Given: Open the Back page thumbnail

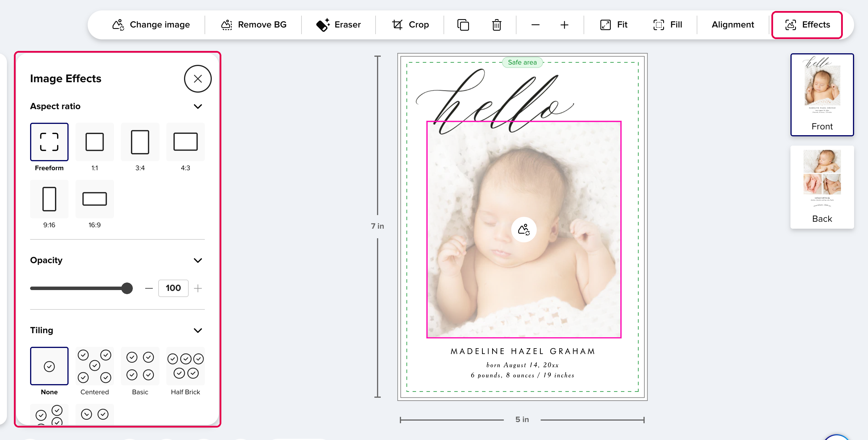Looking at the screenshot, I should coord(822,187).
